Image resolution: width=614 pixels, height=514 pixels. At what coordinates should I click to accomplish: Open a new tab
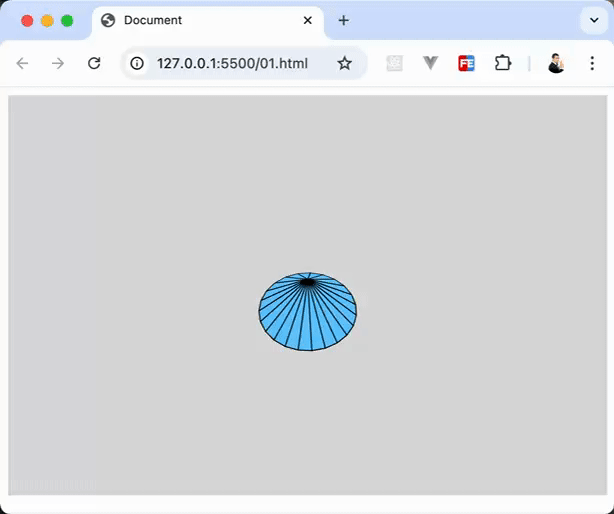click(343, 20)
